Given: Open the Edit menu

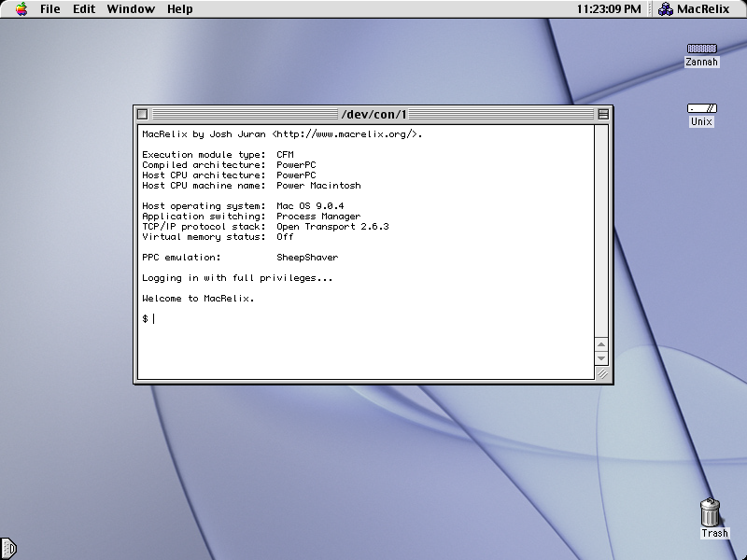Looking at the screenshot, I should click(84, 9).
